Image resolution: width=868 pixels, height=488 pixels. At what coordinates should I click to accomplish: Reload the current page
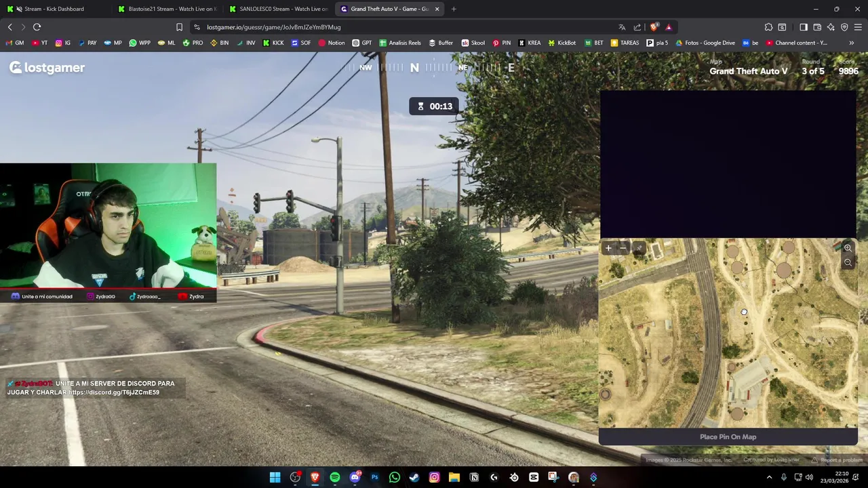[x=37, y=27]
